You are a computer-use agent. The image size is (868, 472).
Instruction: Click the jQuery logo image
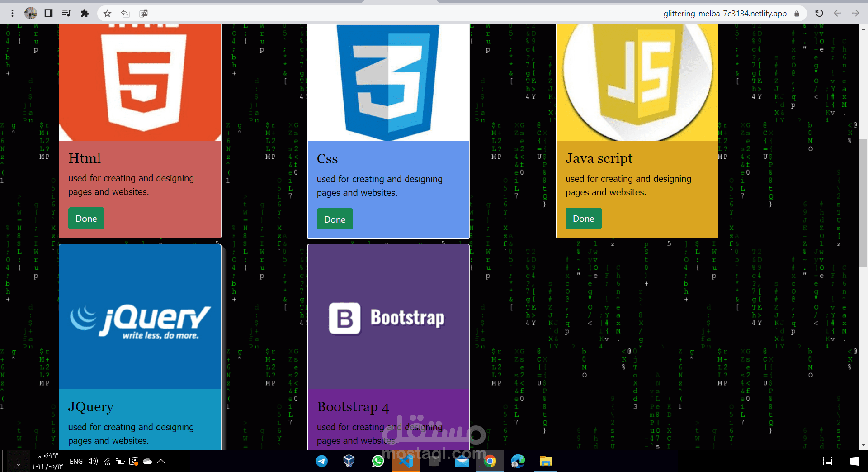pyautogui.click(x=140, y=317)
